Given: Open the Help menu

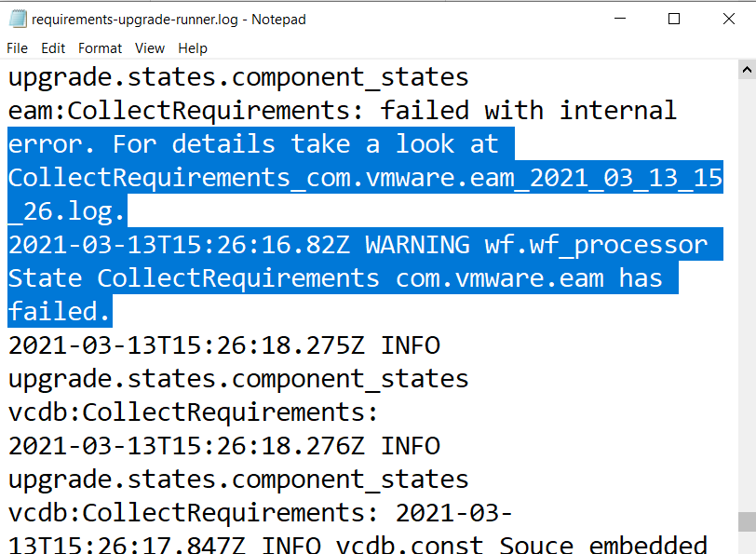Looking at the screenshot, I should tap(193, 48).
